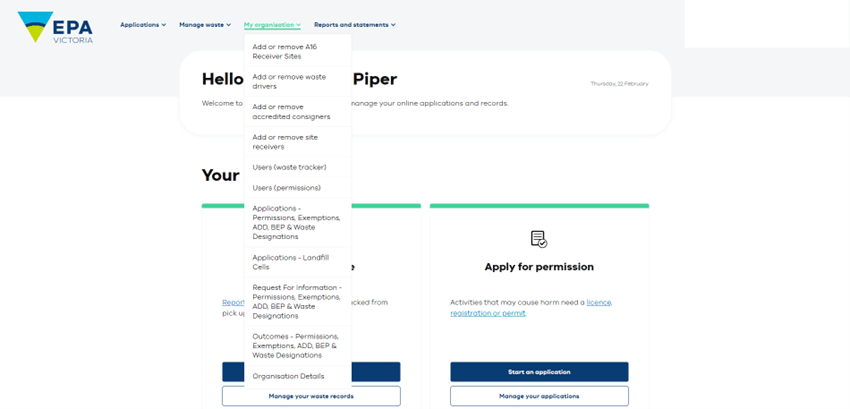Image resolution: width=850 pixels, height=409 pixels.
Task: Open Request For Information menu item
Action: (x=298, y=302)
